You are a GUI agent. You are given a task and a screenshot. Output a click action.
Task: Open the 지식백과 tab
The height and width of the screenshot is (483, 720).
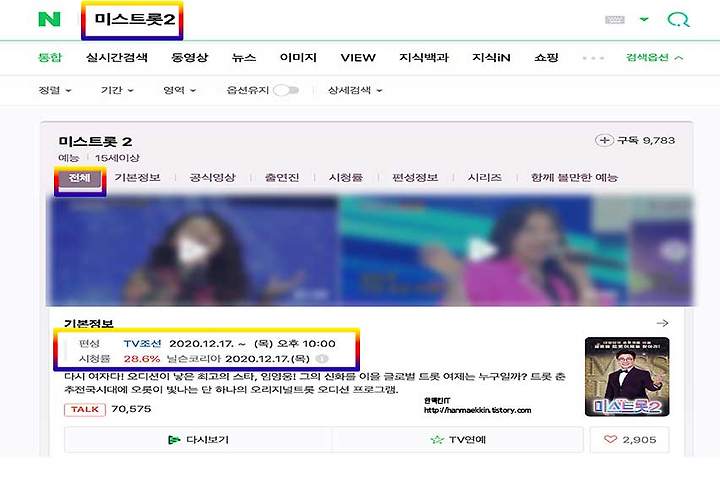tap(423, 57)
